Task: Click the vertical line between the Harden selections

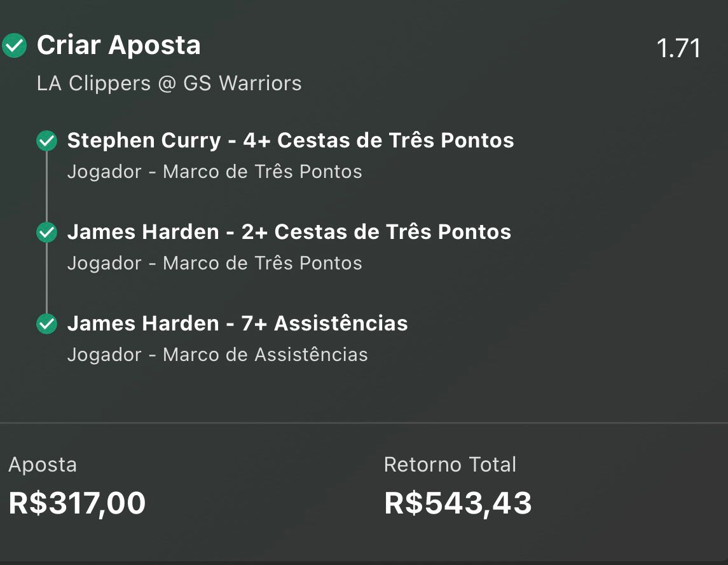Action: point(47,278)
